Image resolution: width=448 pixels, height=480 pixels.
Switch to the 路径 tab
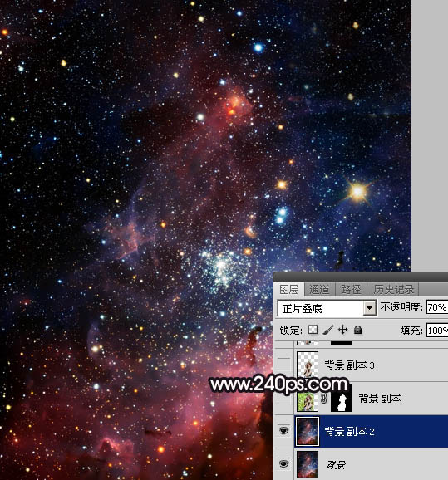click(x=351, y=289)
